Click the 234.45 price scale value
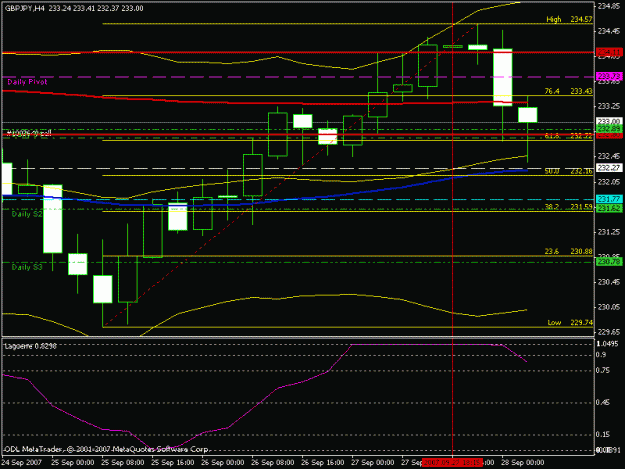The height and width of the screenshot is (469, 625). click(x=609, y=31)
